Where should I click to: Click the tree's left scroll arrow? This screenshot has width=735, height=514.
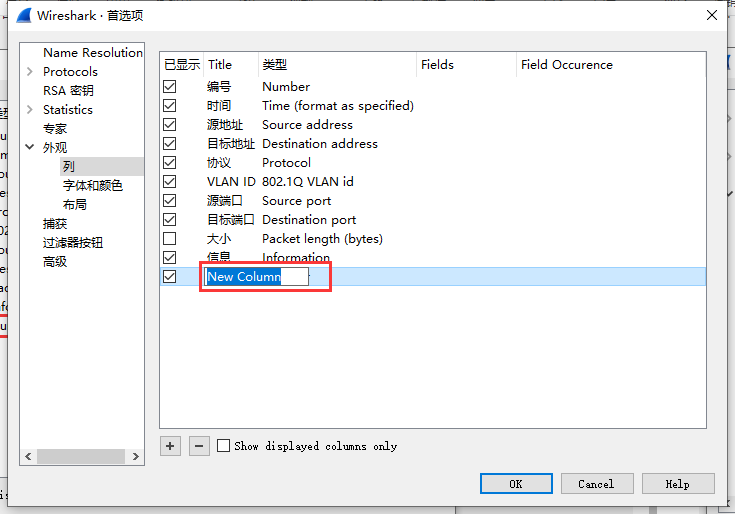[28, 456]
